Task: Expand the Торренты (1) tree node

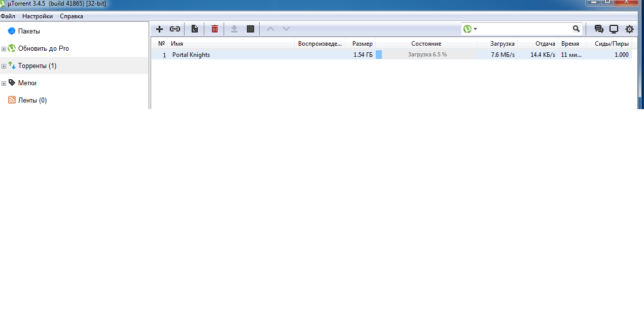Action: tap(4, 66)
